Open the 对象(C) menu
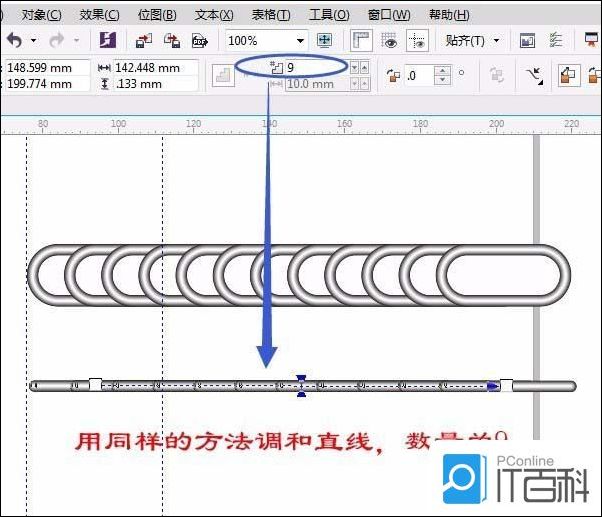This screenshot has width=602, height=517. [x=41, y=15]
